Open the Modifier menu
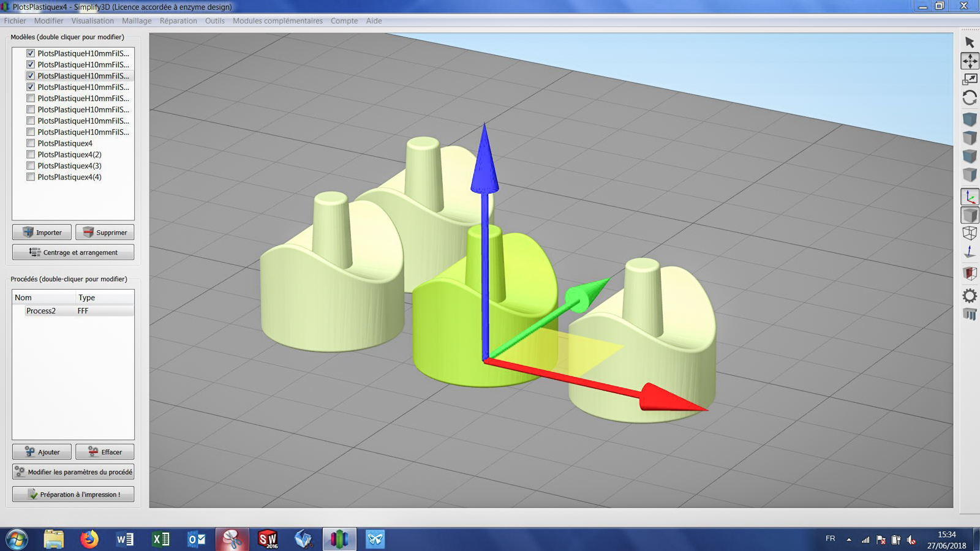The image size is (980, 551). [x=48, y=21]
